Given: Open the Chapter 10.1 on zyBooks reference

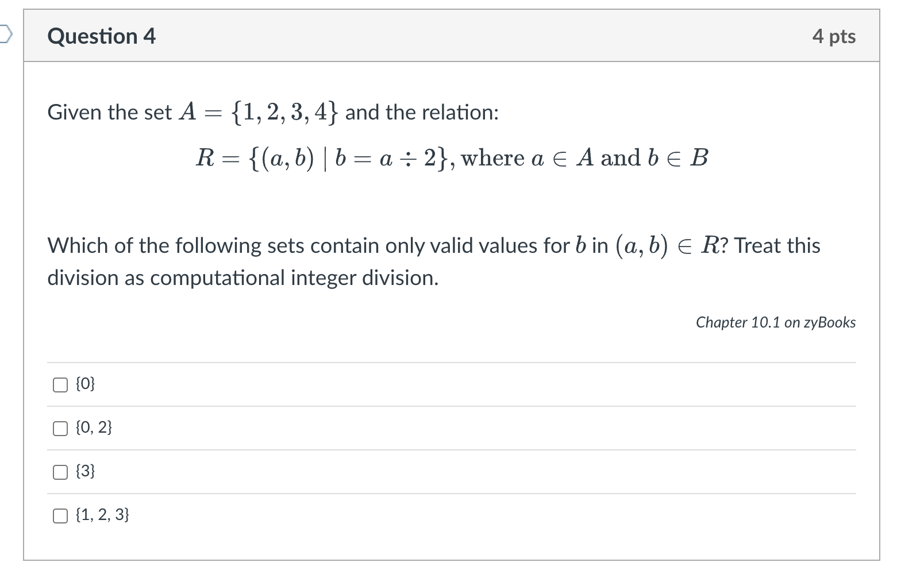Looking at the screenshot, I should pyautogui.click(x=776, y=322).
